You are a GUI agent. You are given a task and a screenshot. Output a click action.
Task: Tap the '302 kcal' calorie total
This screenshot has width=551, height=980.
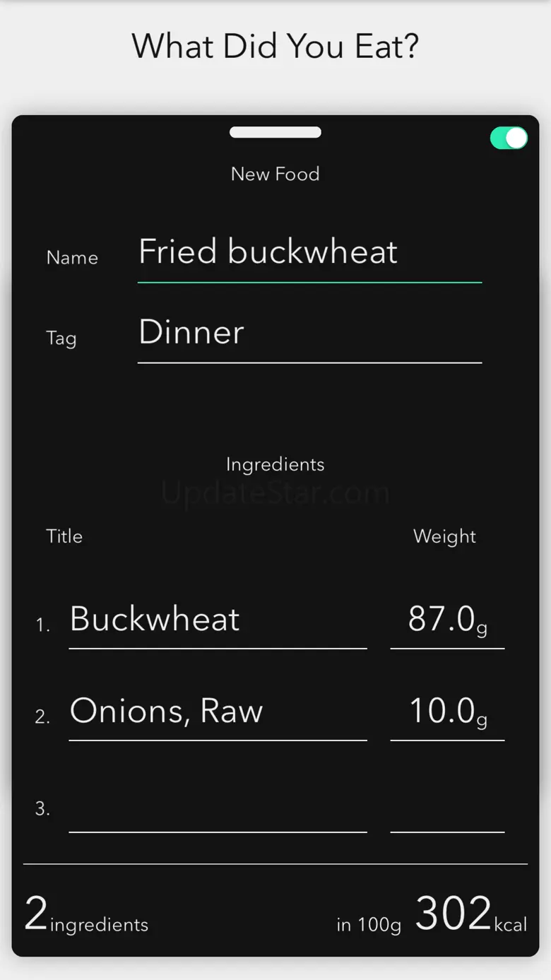pyautogui.click(x=470, y=915)
